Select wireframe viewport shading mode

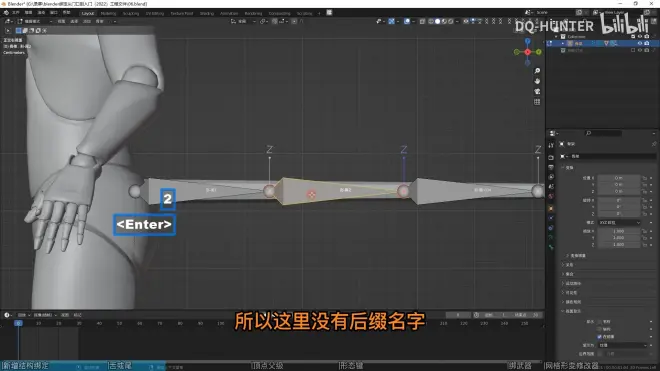point(431,21)
